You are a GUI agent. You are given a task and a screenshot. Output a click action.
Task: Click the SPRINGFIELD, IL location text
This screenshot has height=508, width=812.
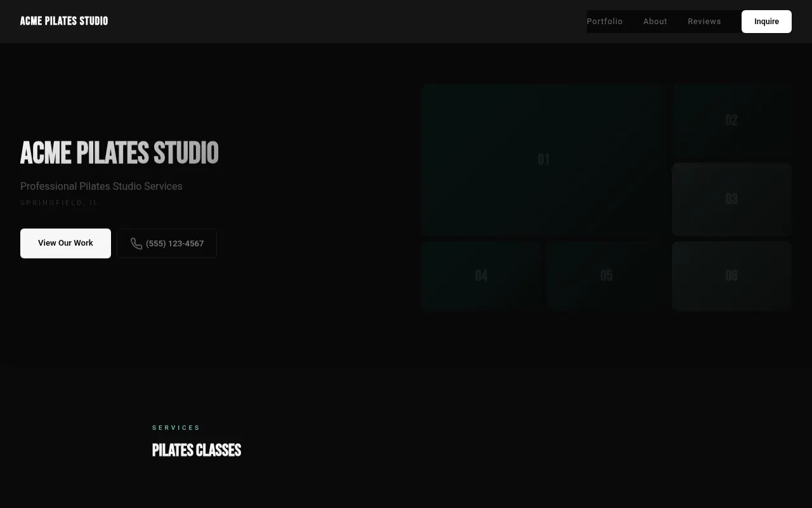coord(60,203)
